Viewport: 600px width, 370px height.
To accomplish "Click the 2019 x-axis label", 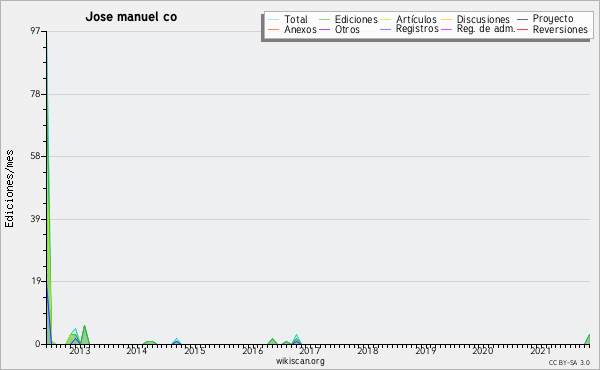I will (x=426, y=351).
